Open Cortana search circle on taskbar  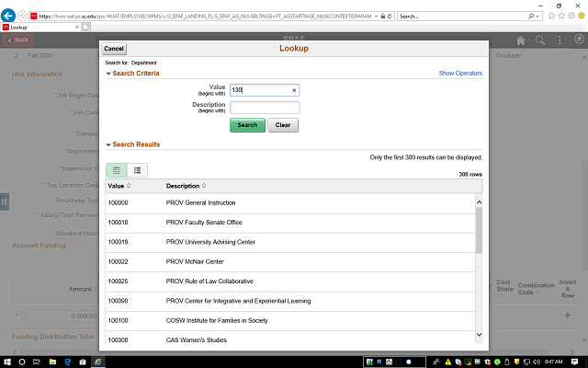(22, 362)
